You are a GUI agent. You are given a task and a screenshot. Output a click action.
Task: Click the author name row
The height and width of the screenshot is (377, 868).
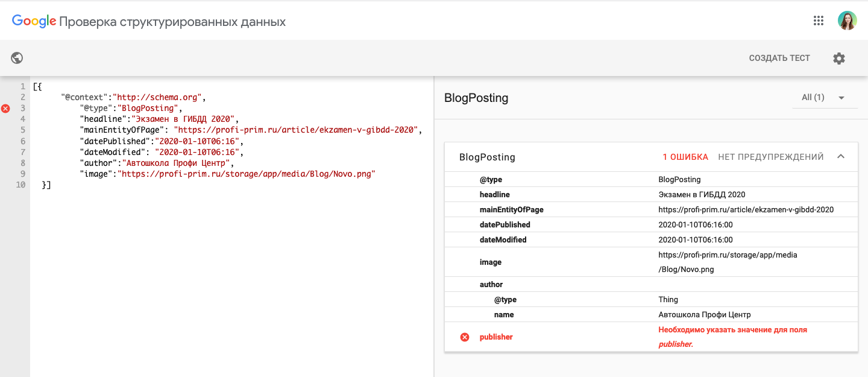pyautogui.click(x=651, y=315)
